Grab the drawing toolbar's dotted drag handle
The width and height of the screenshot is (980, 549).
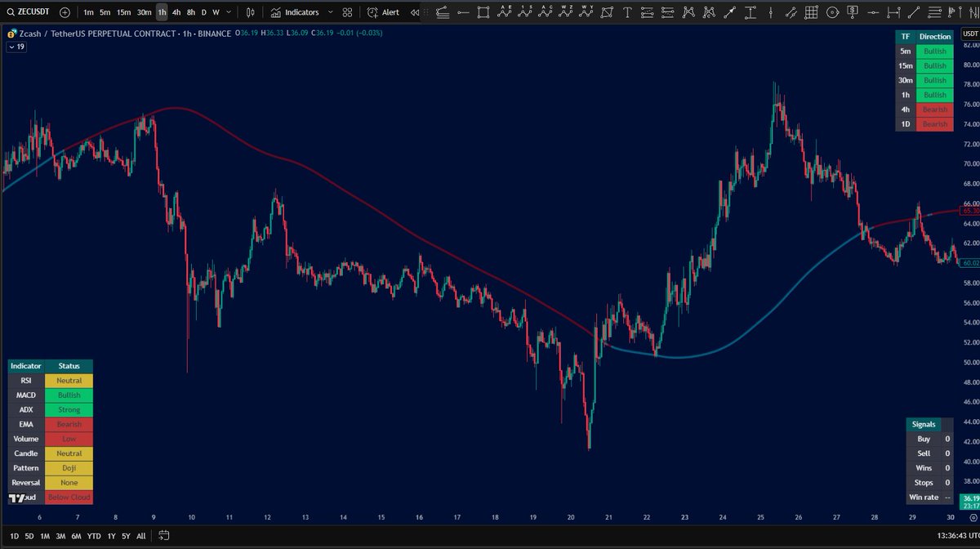[x=426, y=12]
